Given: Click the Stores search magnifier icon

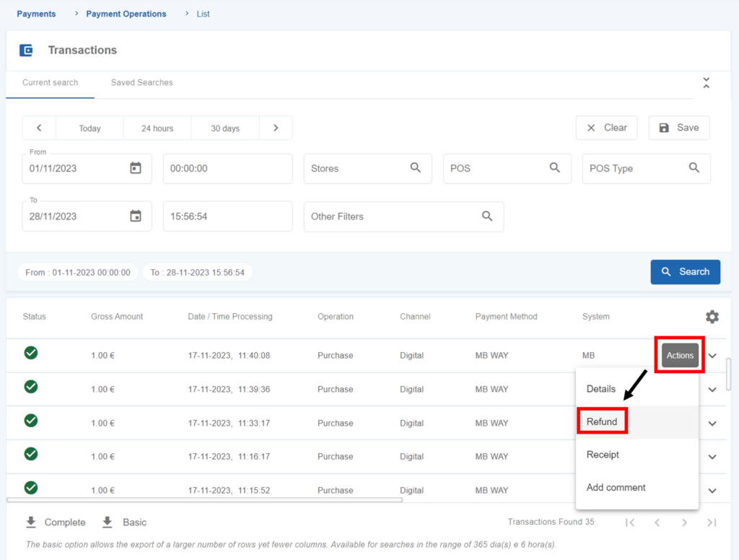Looking at the screenshot, I should [416, 167].
